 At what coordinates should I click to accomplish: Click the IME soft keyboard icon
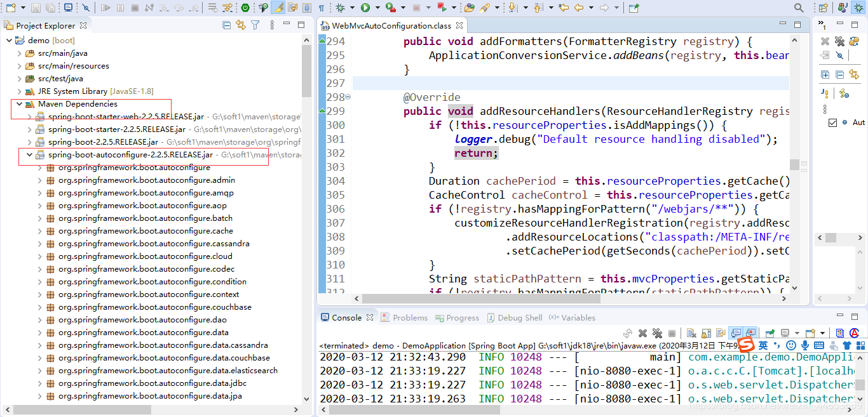coord(818,345)
